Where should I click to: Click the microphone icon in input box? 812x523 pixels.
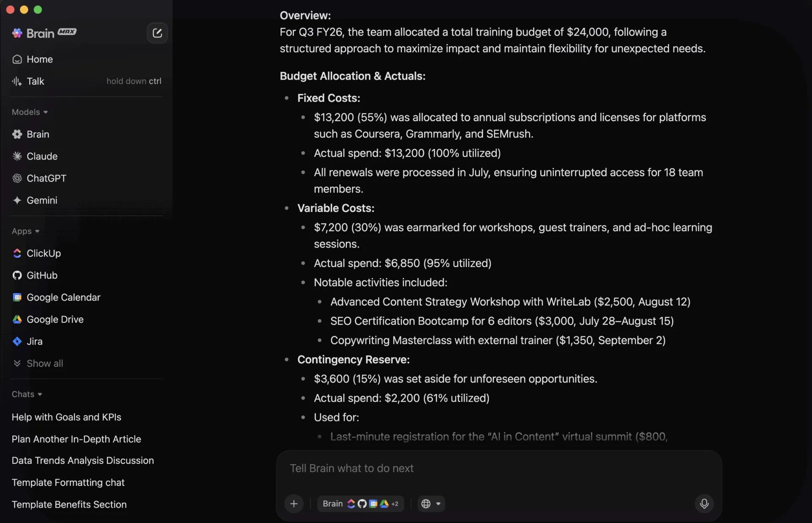[704, 504]
